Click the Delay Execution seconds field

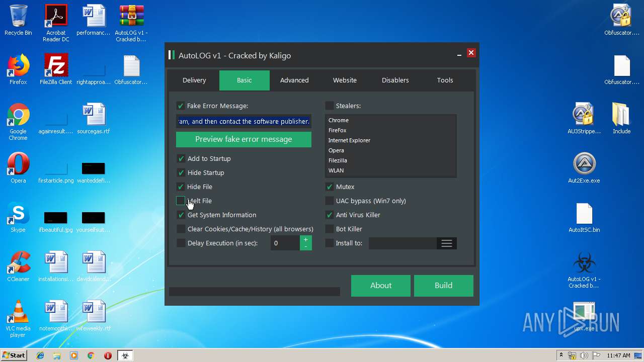tap(285, 243)
